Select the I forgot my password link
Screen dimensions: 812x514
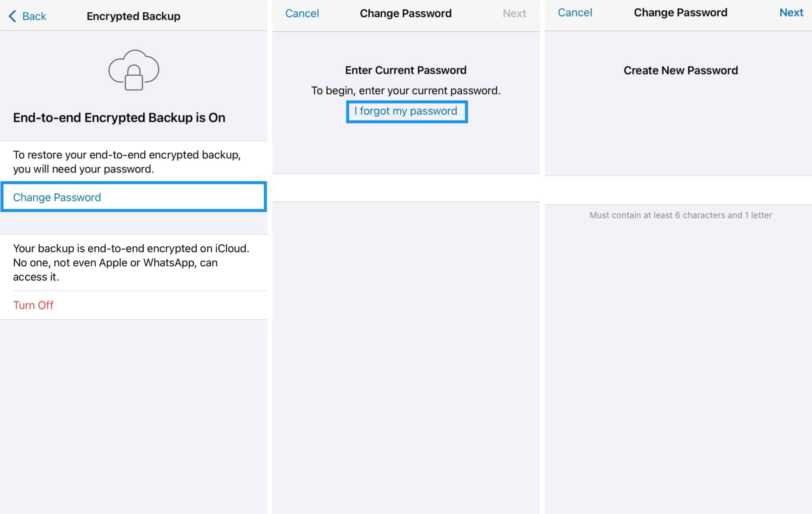tap(406, 111)
